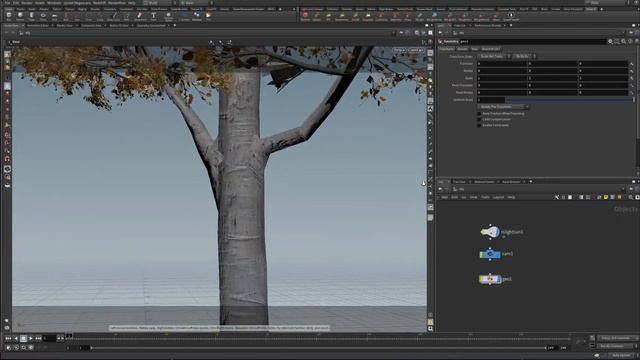Select the Sphere shelf tool
Screen dimensions: 640x360
20,16
